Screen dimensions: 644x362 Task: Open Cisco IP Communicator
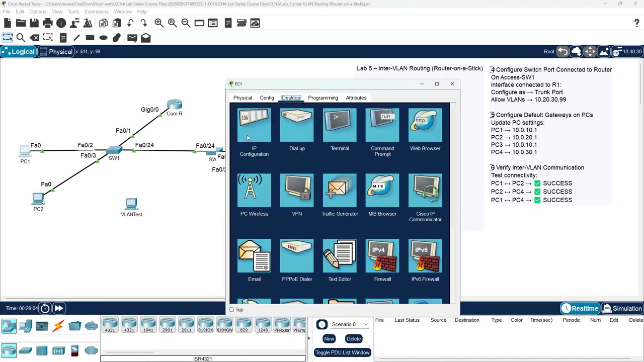click(x=425, y=198)
